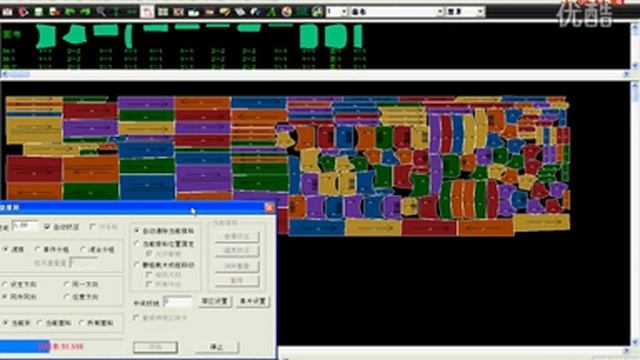Select the last narrow piece thumbnail in top panel
The width and height of the screenshot is (640, 360).
pos(358,36)
